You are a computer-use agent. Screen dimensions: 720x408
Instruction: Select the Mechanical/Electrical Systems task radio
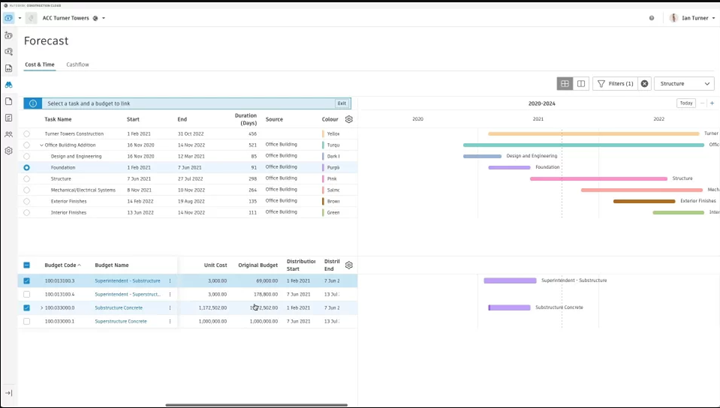pos(27,190)
